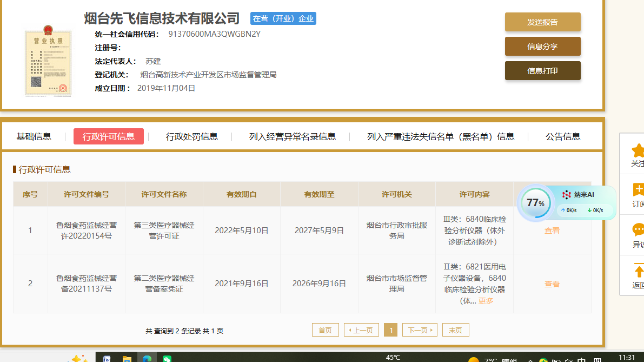Open the WeChat icon in the taskbar

167,359
